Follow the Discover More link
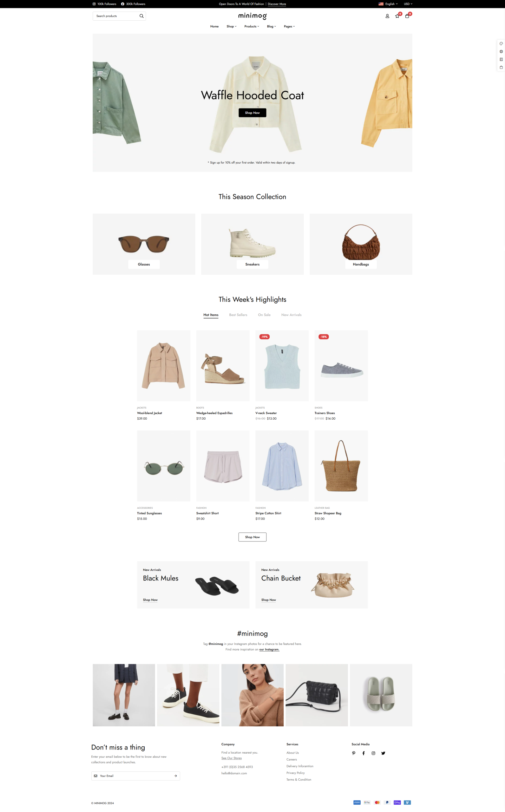Screen dimensions: 505x812 click(x=277, y=4)
